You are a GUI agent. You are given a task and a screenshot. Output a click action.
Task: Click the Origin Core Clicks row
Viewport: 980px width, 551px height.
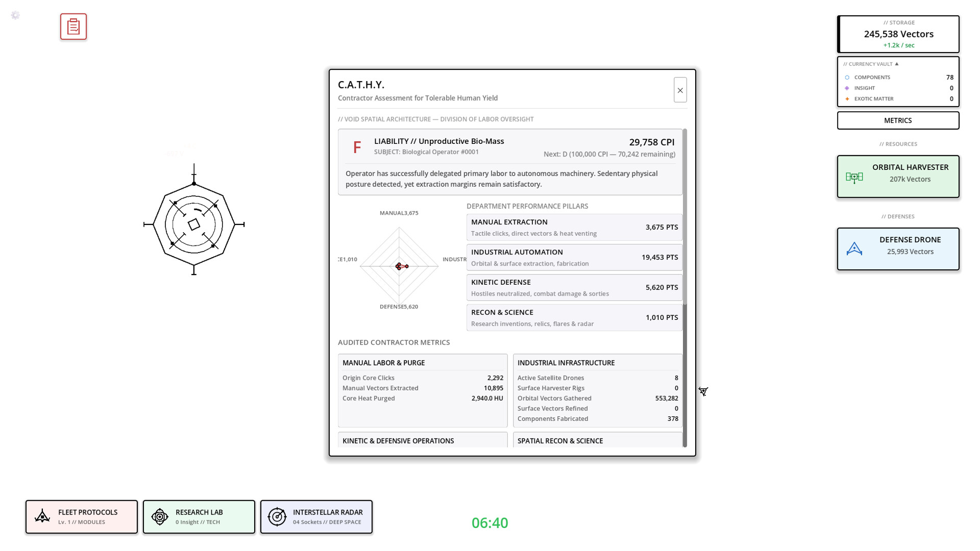tap(423, 378)
